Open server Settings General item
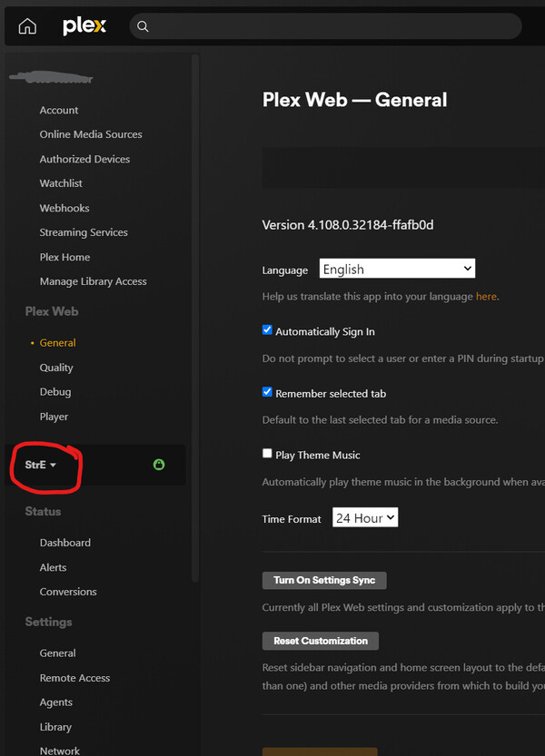This screenshot has height=756, width=545. 57,653
